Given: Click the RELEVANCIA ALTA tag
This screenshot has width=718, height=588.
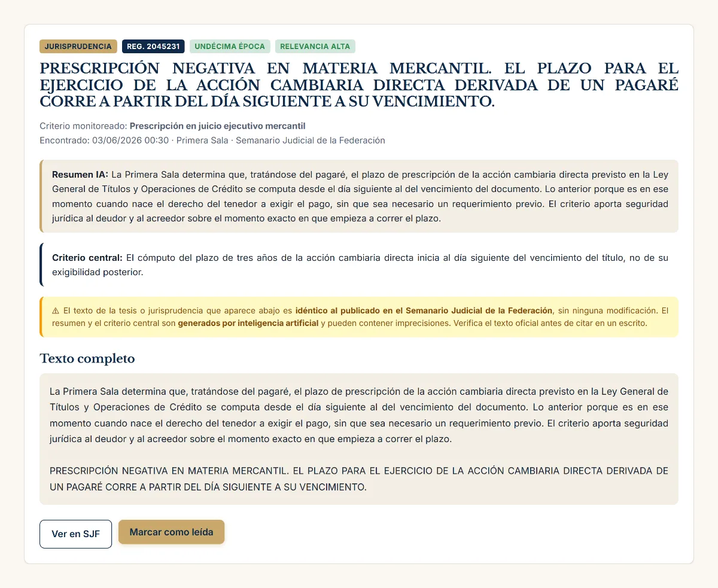Looking at the screenshot, I should click(315, 46).
